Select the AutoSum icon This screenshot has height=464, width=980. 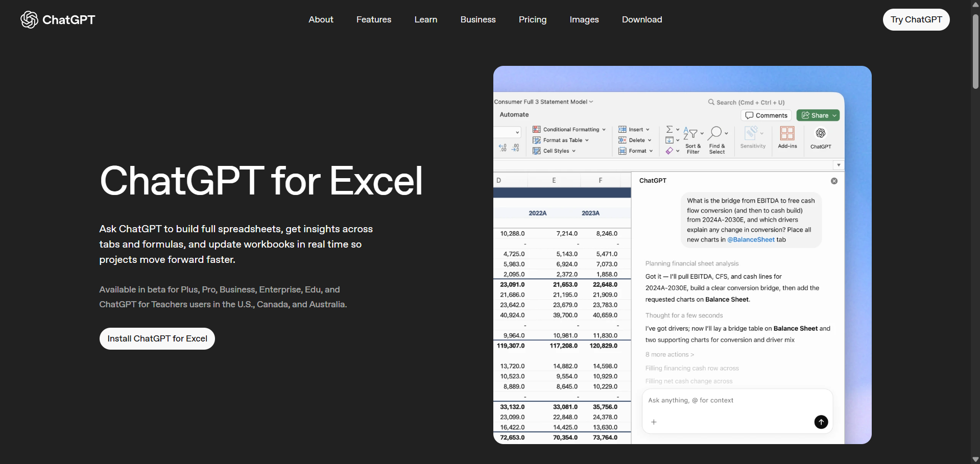671,129
